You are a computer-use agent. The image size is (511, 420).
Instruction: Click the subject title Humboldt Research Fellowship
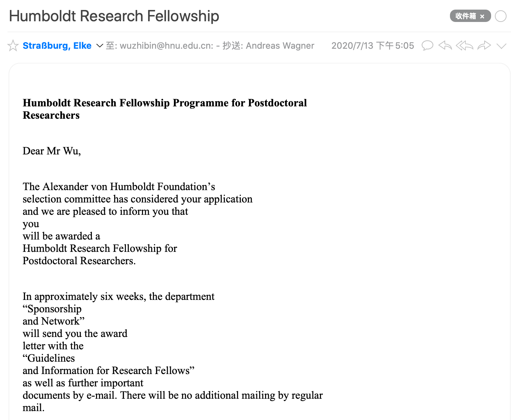coord(114,16)
